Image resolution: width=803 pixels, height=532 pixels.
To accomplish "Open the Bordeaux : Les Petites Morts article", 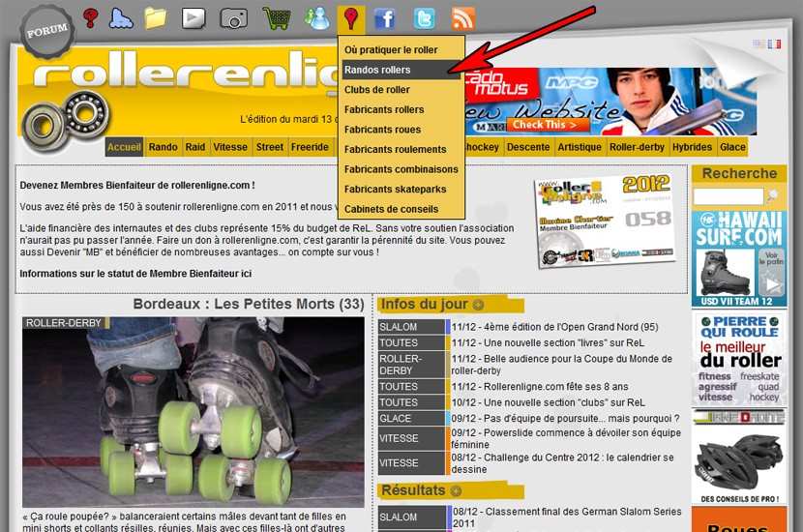I will [x=248, y=304].
